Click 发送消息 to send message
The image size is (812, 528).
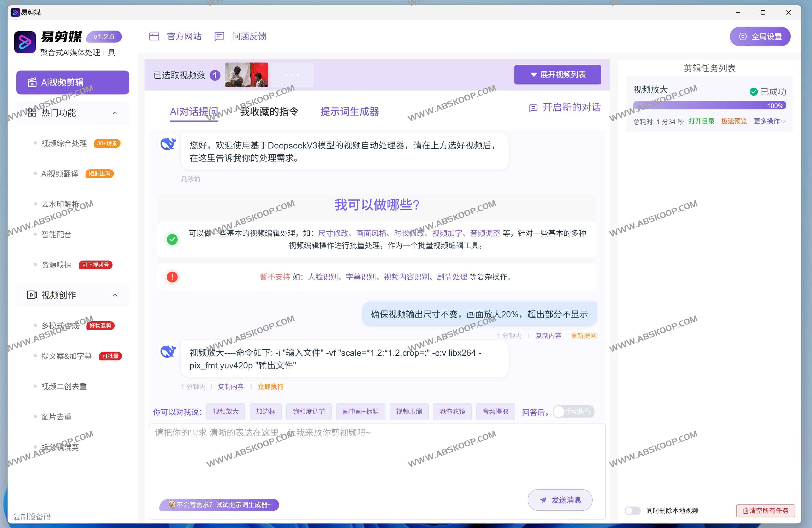pos(560,500)
